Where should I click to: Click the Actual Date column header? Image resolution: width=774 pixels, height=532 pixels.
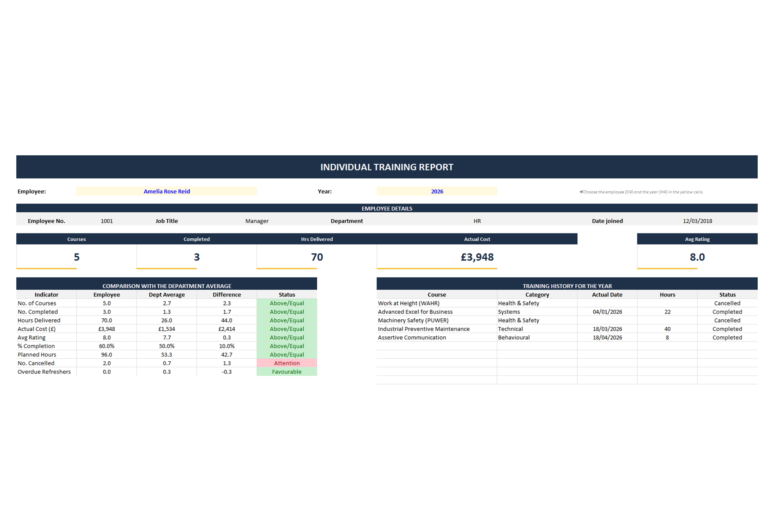607,295
